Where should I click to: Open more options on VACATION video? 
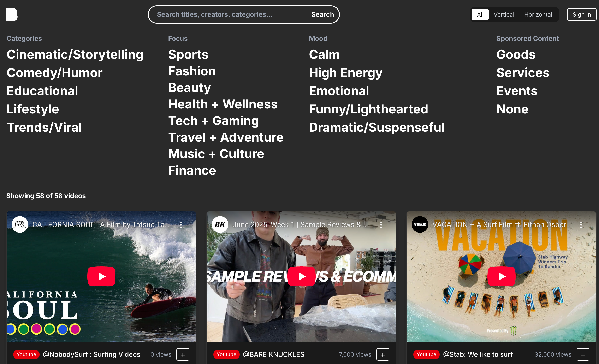[x=581, y=225]
